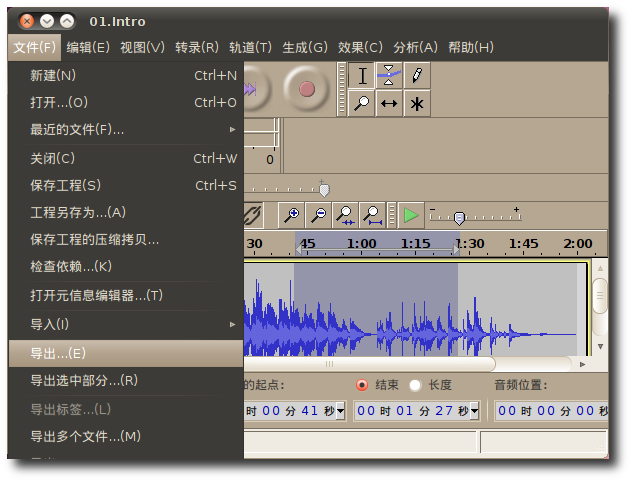Choose 关闭(C) menu entry
Viewport: 632px width, 482px height.
click(x=126, y=158)
